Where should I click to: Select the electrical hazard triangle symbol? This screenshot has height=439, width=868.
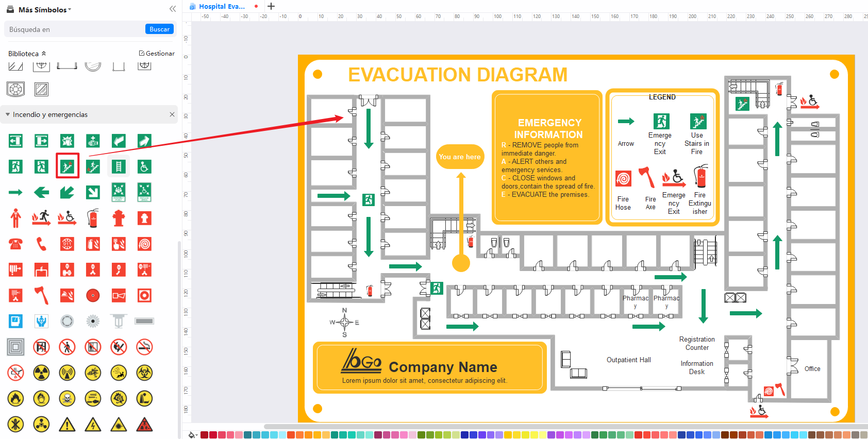93,424
